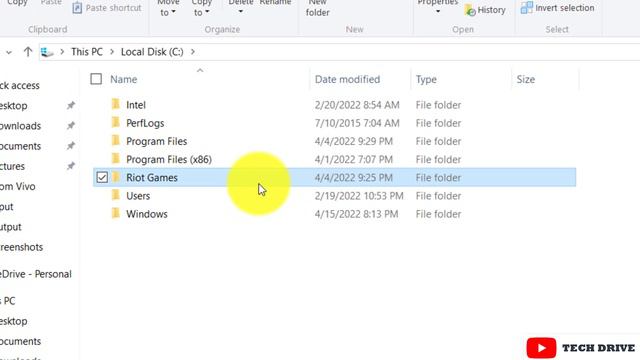Create a New folder
Screen dimensions: 640x360
point(318,8)
